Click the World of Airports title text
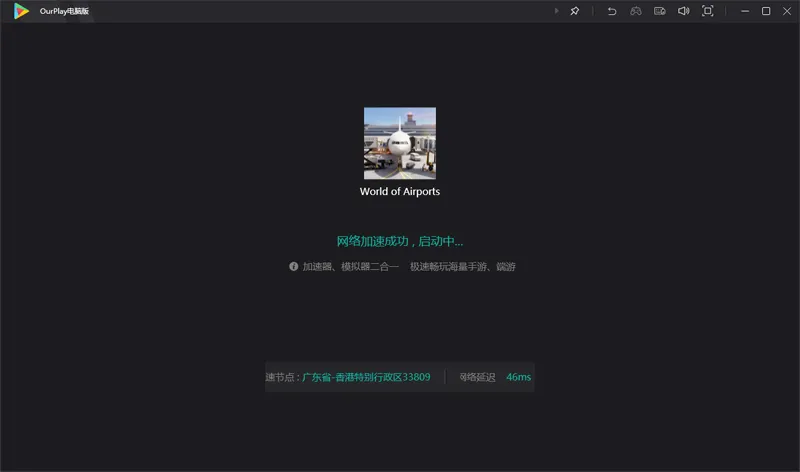The image size is (800, 472). 399,191
